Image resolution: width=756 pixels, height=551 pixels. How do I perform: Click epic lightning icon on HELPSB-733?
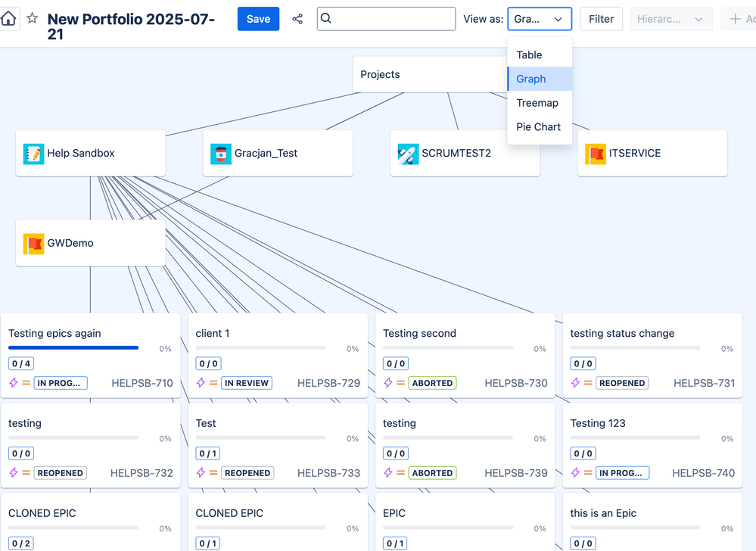[x=201, y=473]
